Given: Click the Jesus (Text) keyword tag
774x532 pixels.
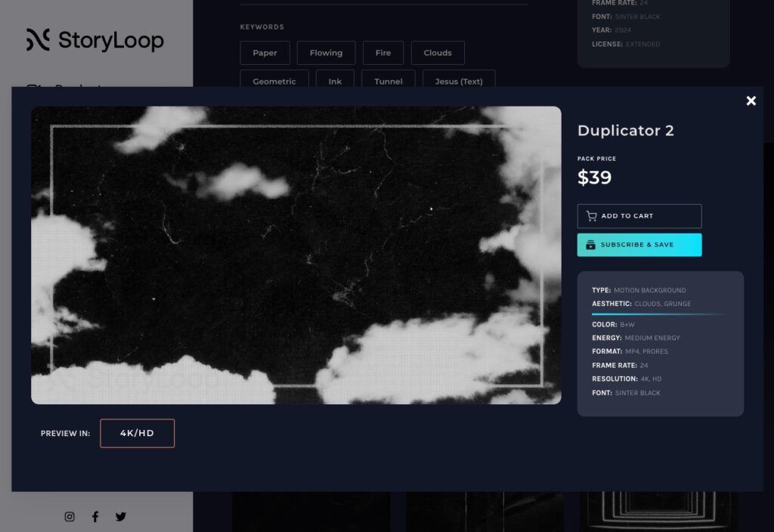Looking at the screenshot, I should pos(458,81).
